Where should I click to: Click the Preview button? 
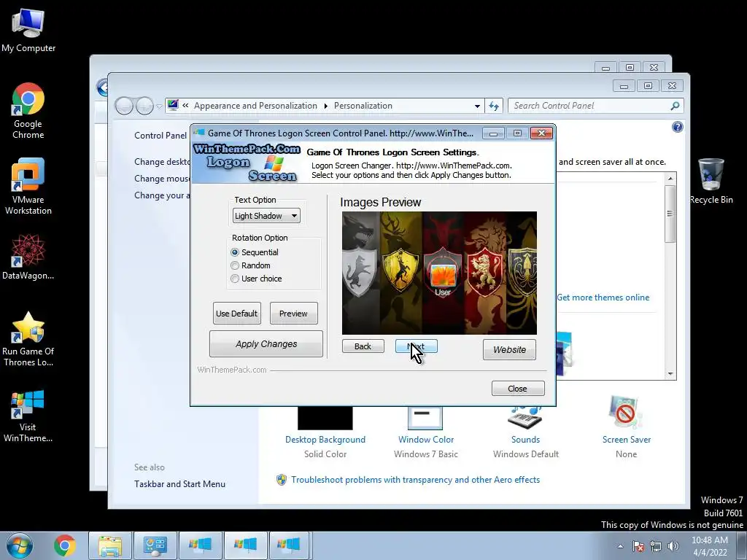point(293,314)
